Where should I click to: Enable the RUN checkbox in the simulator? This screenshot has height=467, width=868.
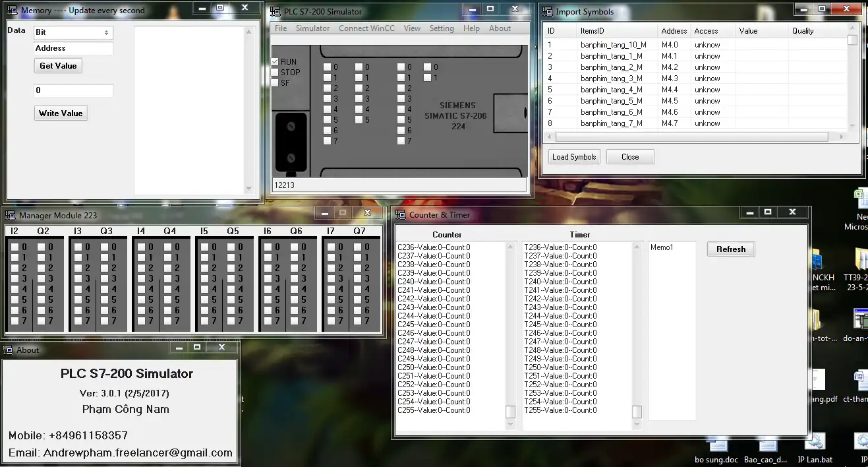point(275,61)
